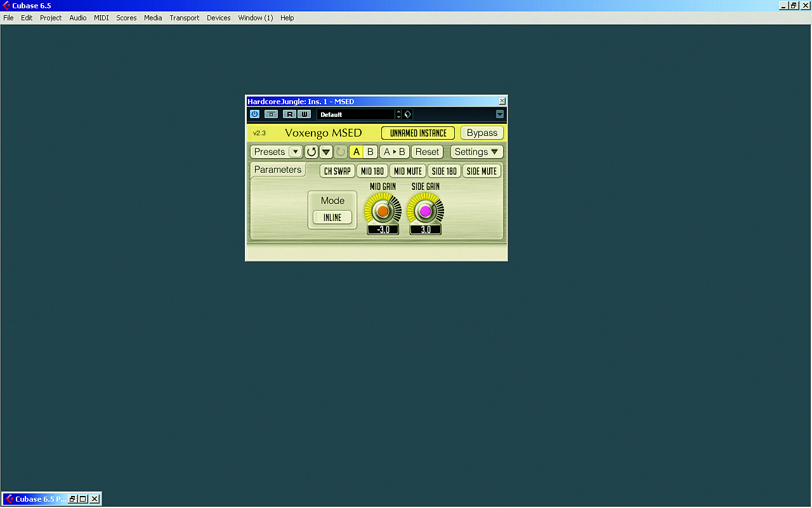The width and height of the screenshot is (812, 508).
Task: Open the Audio menu
Action: pyautogui.click(x=78, y=18)
